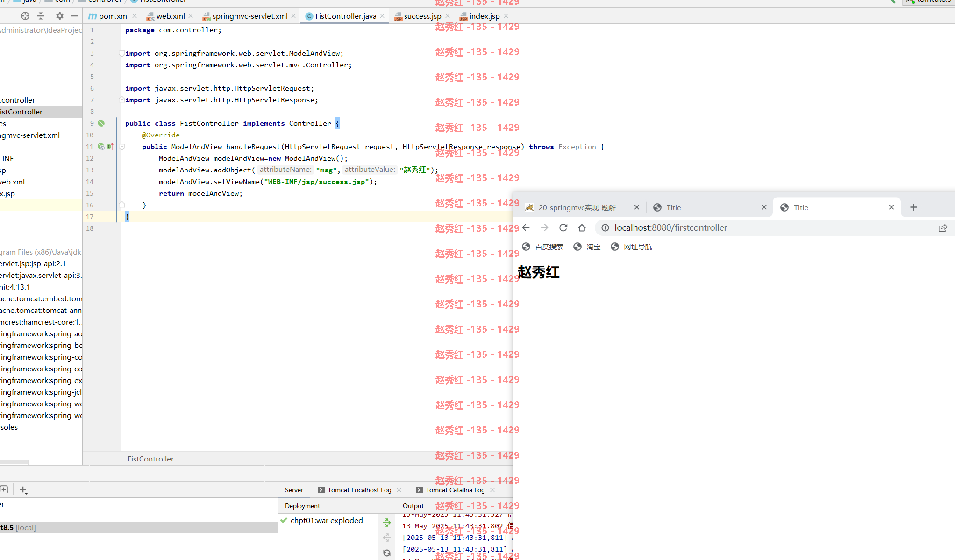The height and width of the screenshot is (560, 955).
Task: Click the deploy all green arrow icon
Action: (387, 523)
